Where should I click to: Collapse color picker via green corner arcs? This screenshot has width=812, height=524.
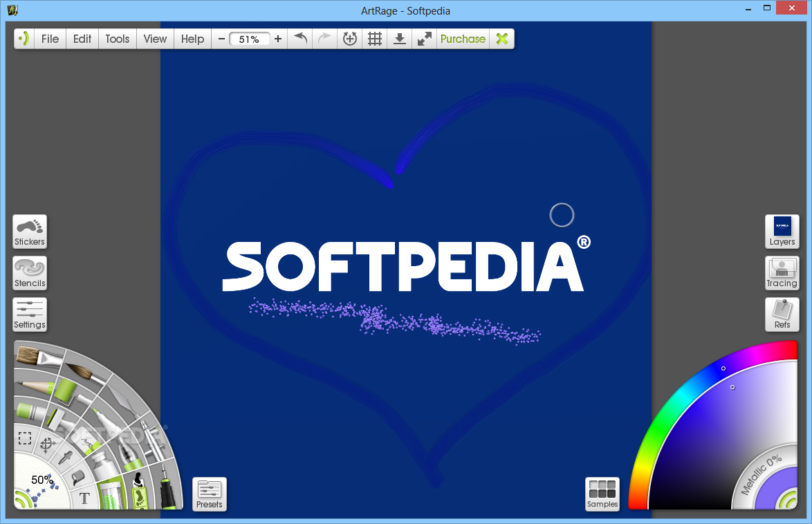788,500
